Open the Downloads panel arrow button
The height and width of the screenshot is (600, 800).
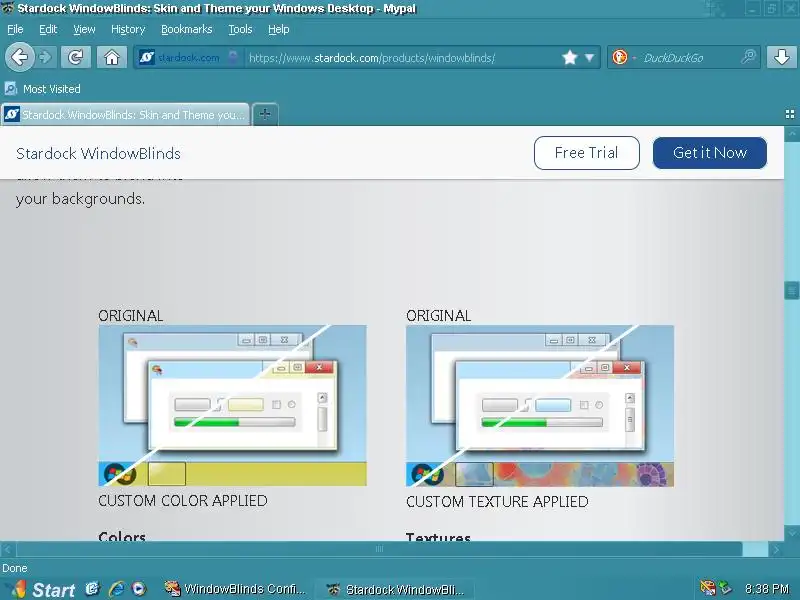[781, 57]
